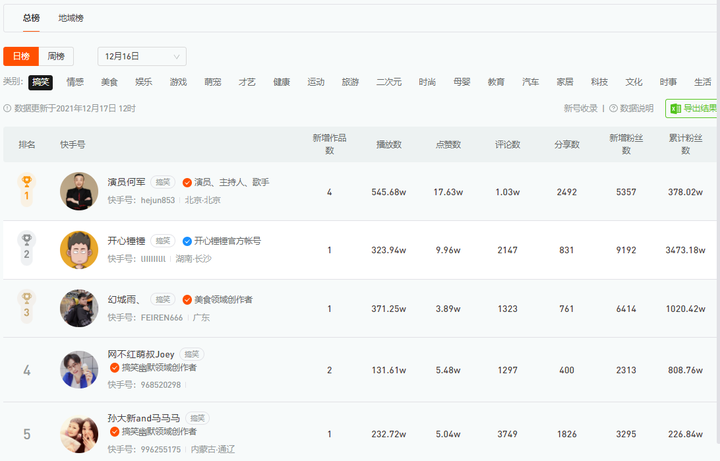Click the 新号收录 link
Image resolution: width=720 pixels, height=461 pixels.
pos(580,108)
